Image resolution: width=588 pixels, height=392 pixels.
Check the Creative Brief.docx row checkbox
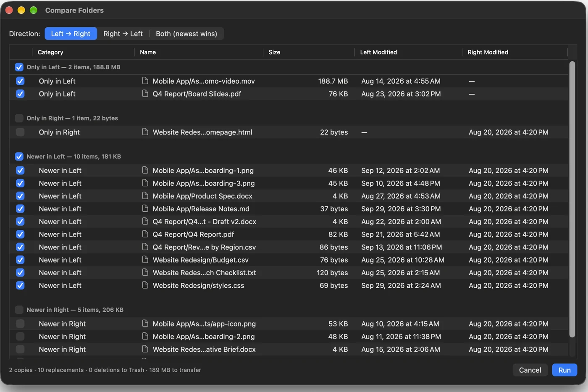pos(20,350)
